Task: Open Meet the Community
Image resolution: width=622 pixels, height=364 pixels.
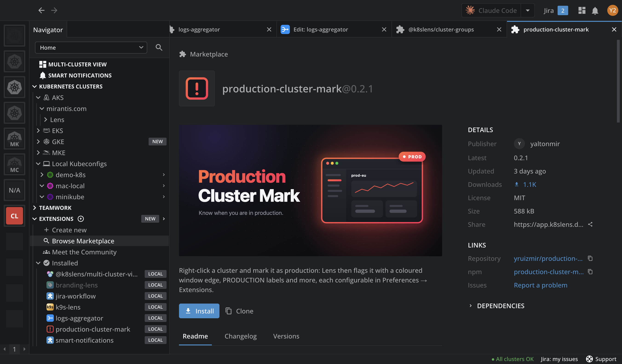Action: pos(80,252)
